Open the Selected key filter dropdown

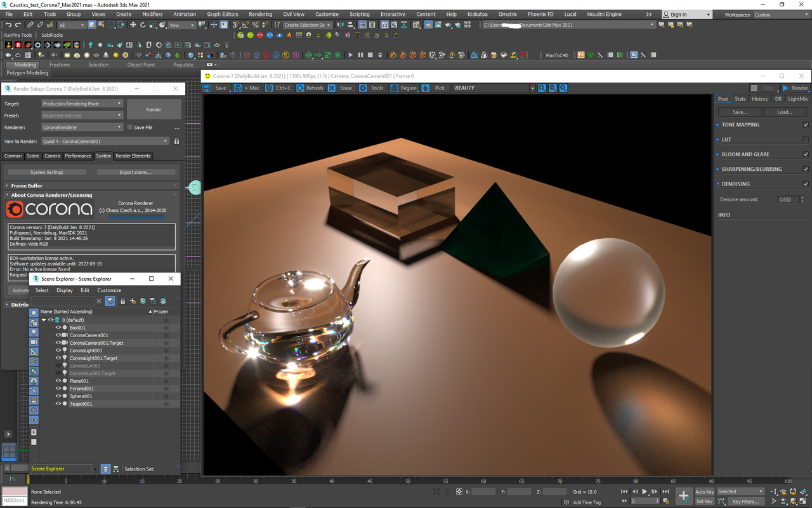(741, 491)
